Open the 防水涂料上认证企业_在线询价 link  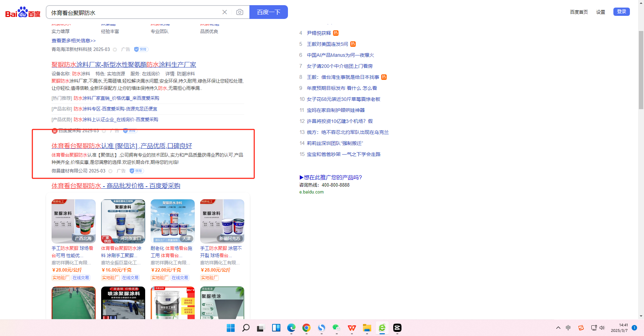(116, 119)
